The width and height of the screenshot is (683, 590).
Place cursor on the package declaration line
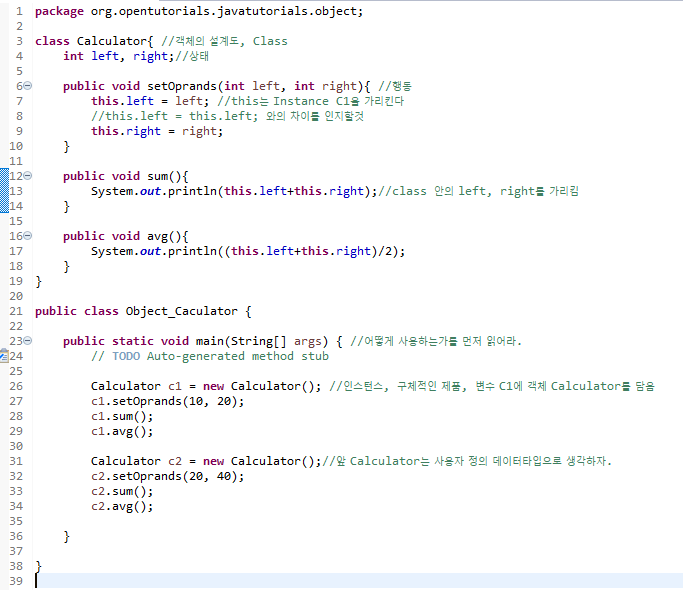(x=199, y=11)
